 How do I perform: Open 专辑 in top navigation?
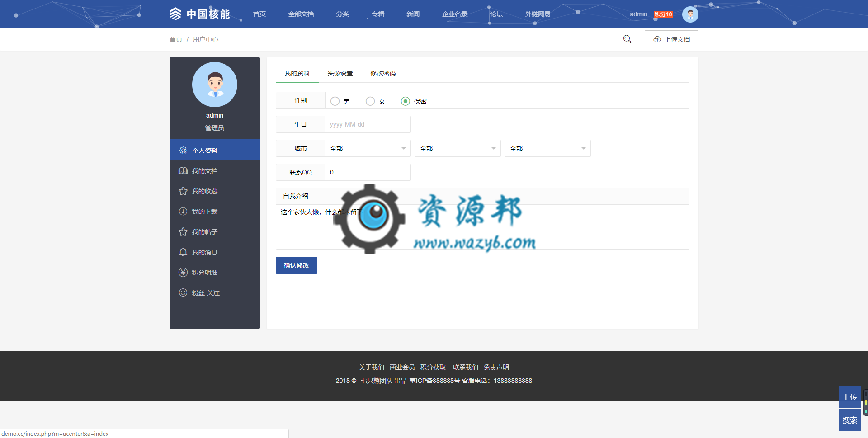tap(378, 14)
